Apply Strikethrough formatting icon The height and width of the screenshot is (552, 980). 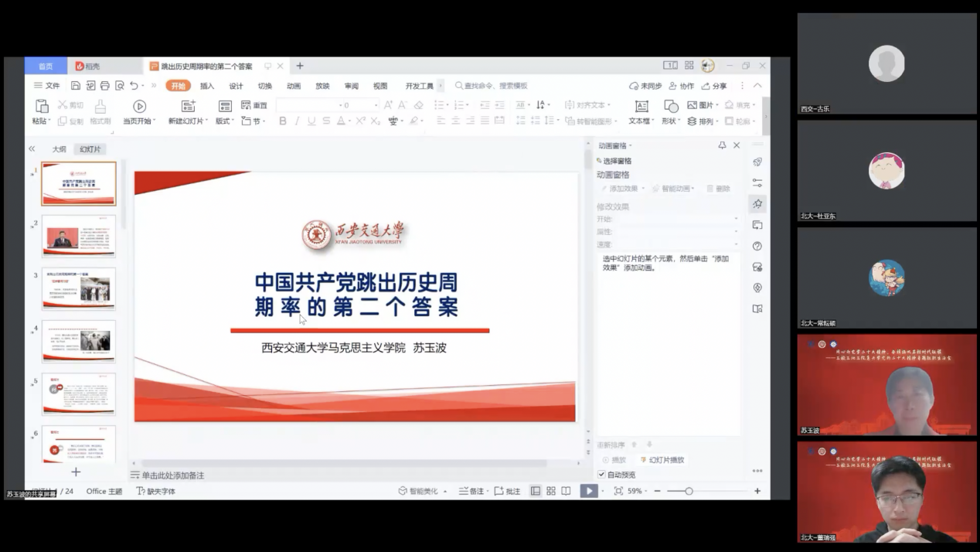pos(326,121)
